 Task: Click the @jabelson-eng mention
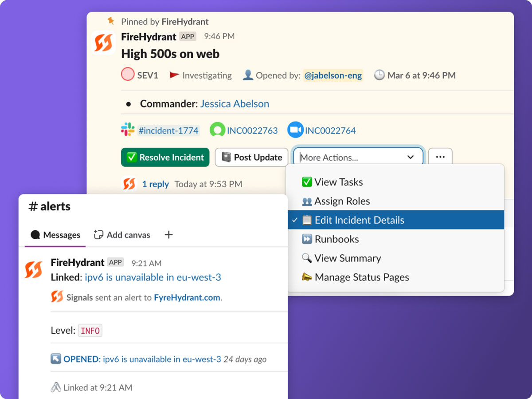[333, 75]
